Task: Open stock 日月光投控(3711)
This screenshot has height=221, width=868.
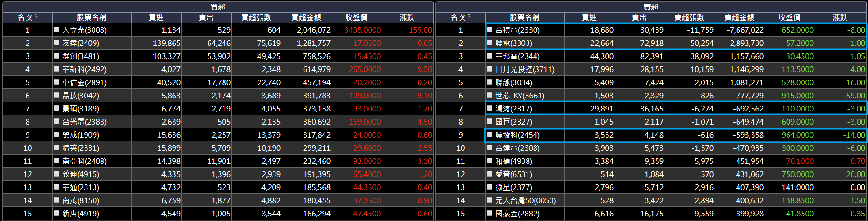Action: coord(525,69)
